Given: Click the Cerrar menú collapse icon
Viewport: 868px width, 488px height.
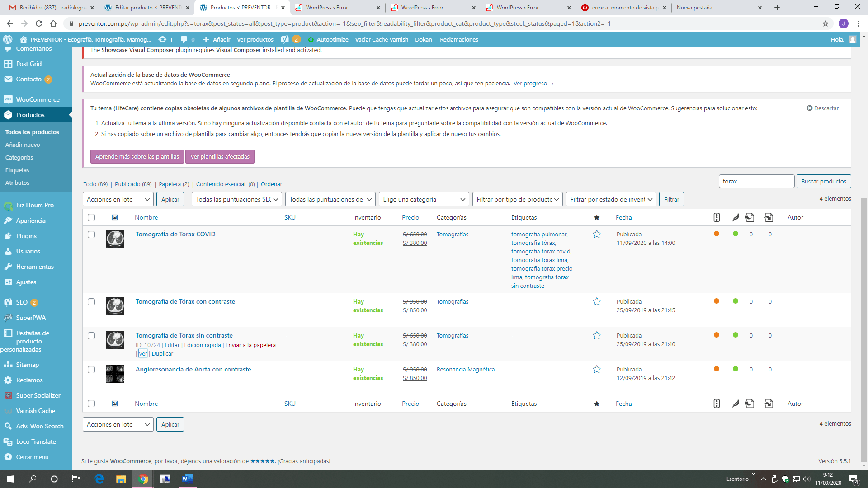Looking at the screenshot, I should 8,457.
